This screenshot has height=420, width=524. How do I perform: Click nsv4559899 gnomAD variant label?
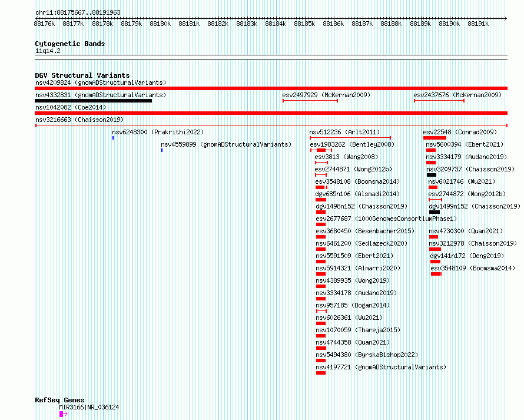click(226, 144)
